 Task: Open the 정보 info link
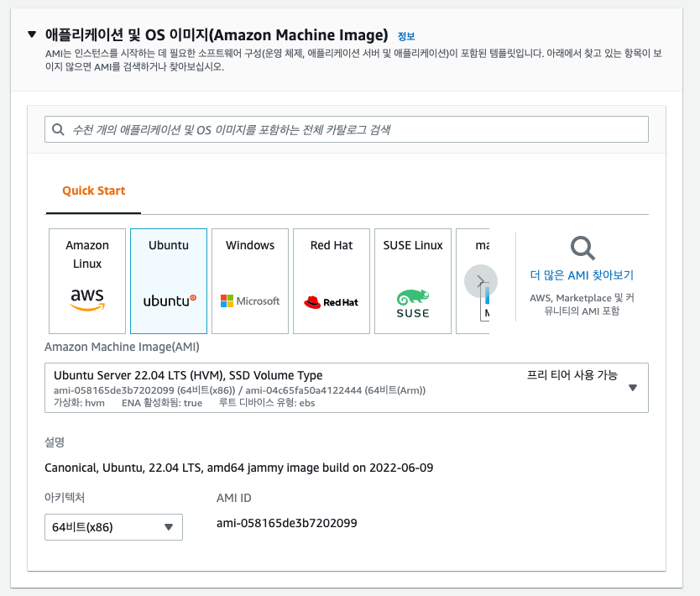pyautogui.click(x=406, y=36)
